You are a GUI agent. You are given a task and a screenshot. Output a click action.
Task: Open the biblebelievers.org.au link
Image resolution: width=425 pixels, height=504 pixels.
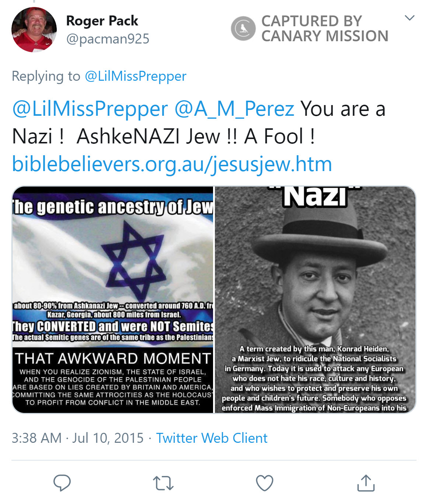[x=172, y=164]
